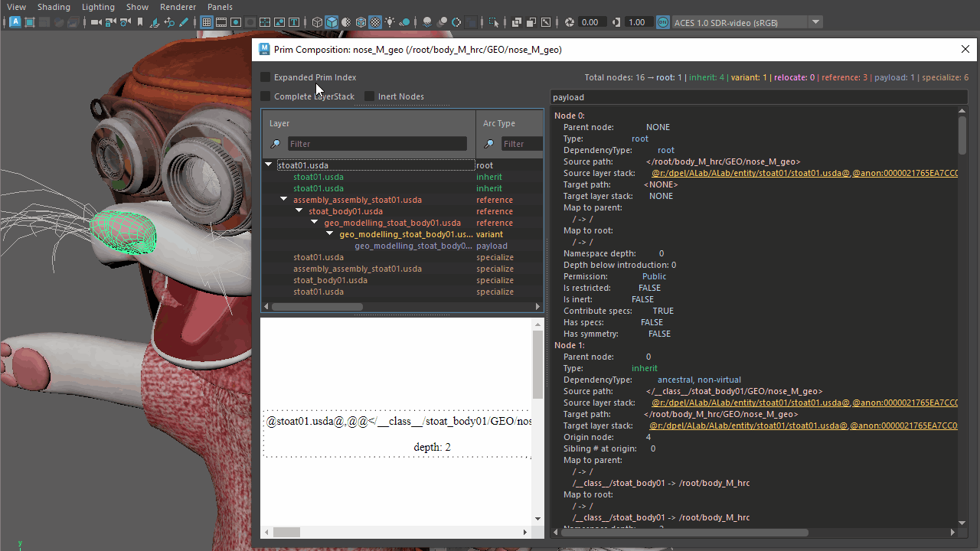Toggle the safe action icon
The width and height of the screenshot is (980, 551).
[279, 22]
